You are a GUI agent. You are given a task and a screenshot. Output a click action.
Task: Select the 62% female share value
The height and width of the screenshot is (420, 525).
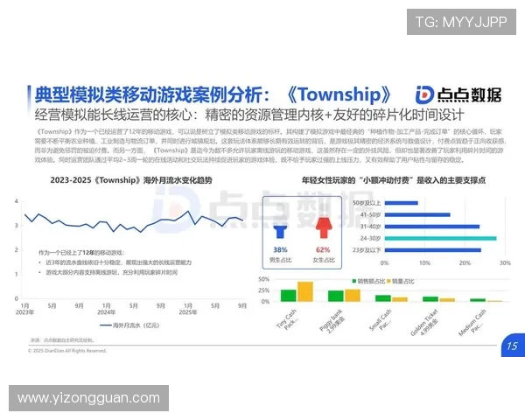(x=323, y=250)
